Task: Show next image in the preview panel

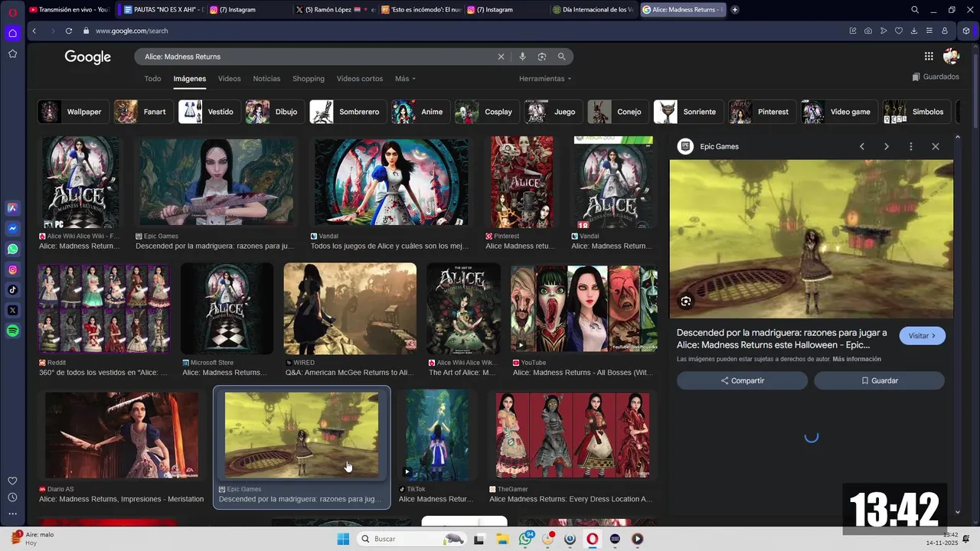Action: point(887,146)
